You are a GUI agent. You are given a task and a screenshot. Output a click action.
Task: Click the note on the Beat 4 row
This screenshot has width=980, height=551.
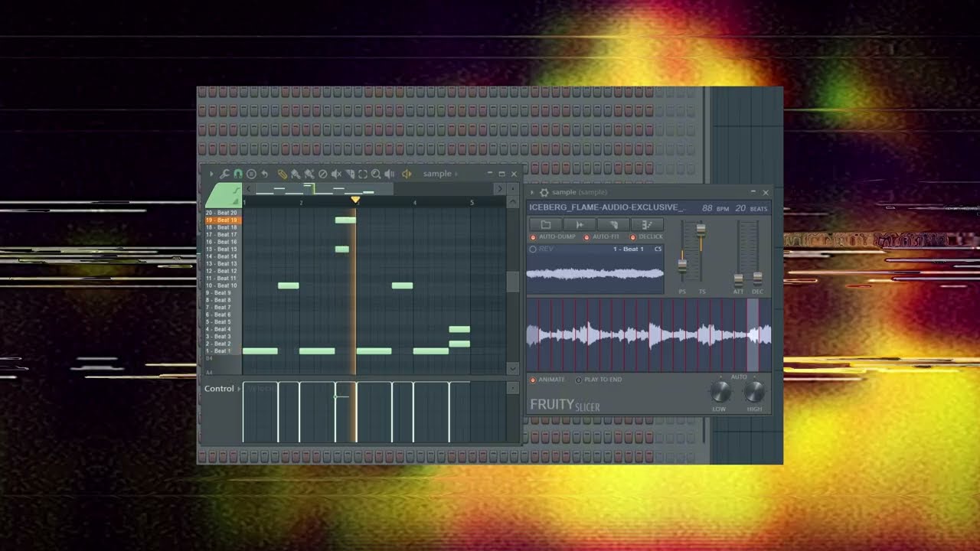pyautogui.click(x=459, y=329)
